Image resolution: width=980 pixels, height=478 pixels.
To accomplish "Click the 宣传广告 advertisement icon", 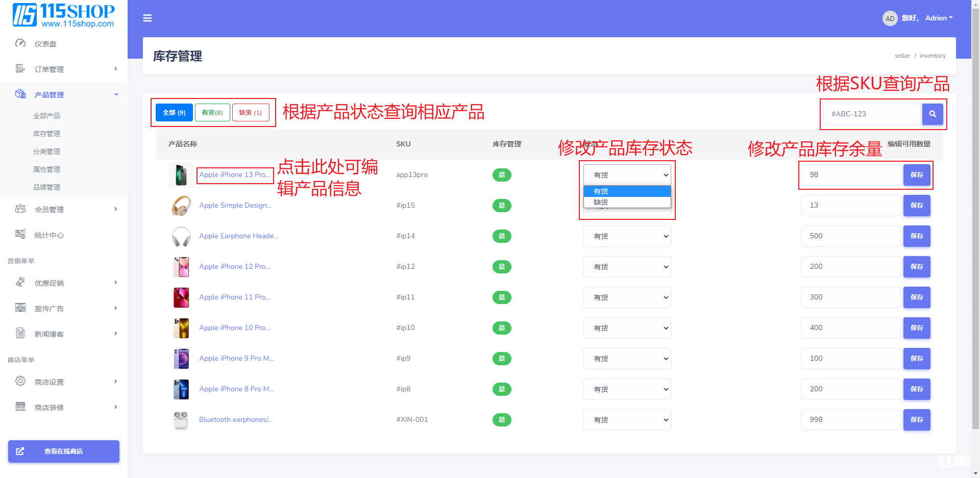I will click(x=20, y=308).
